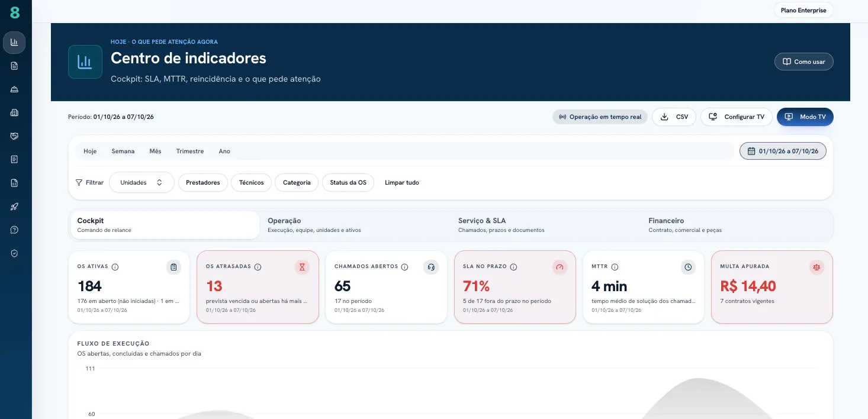Image resolution: width=868 pixels, height=419 pixels.
Task: Open the date range picker 01/10/26 a 07/10/26
Action: coord(783,151)
